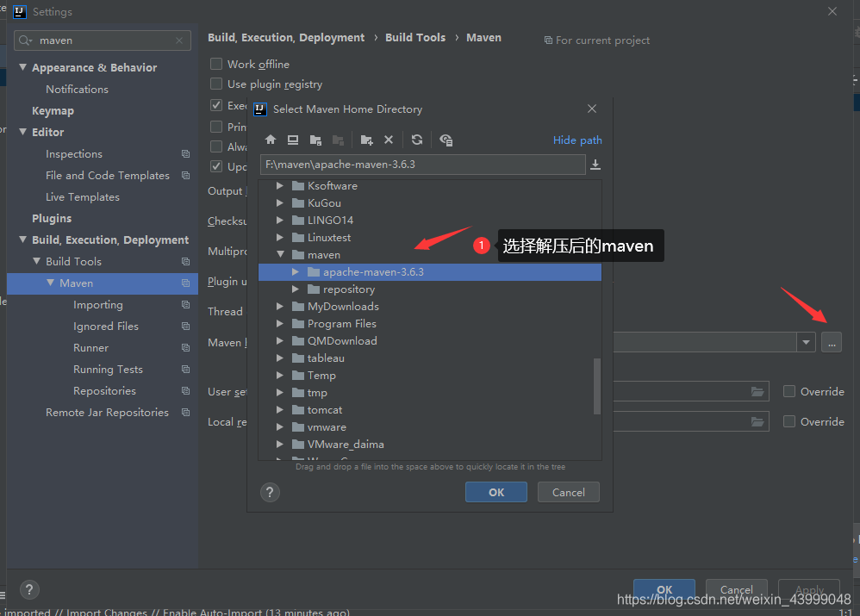Expand apache-maven-3.6.3 folder arrow
Viewport: 860px width, 616px height.
(295, 272)
